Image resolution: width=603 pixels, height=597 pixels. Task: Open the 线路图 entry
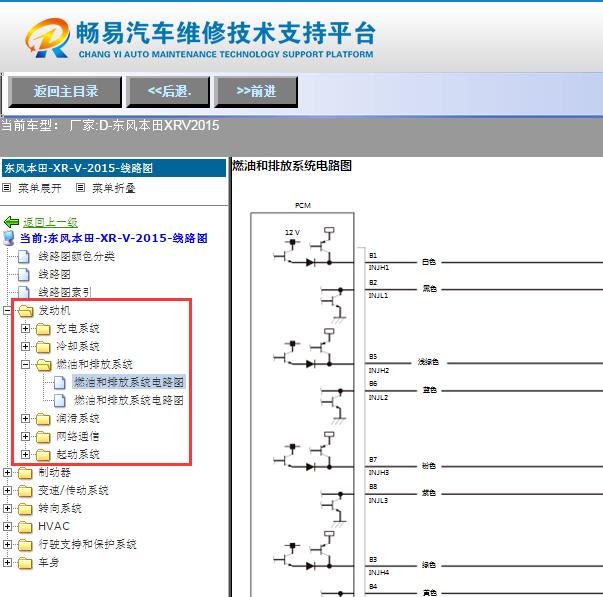click(x=54, y=274)
